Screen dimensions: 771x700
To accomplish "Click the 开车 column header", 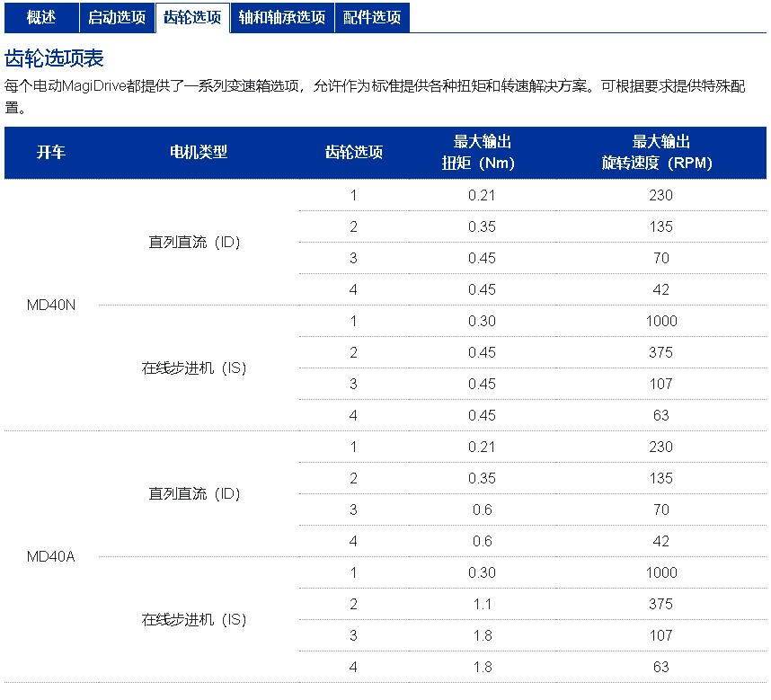I will pyautogui.click(x=50, y=152).
